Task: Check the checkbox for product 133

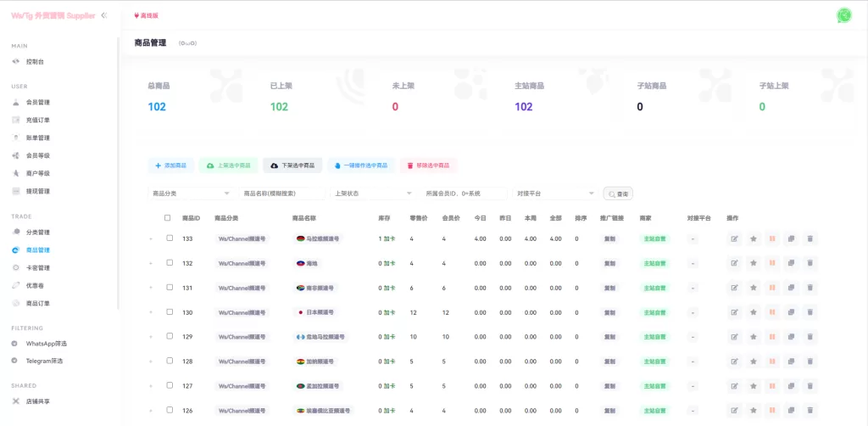Action: [x=170, y=238]
